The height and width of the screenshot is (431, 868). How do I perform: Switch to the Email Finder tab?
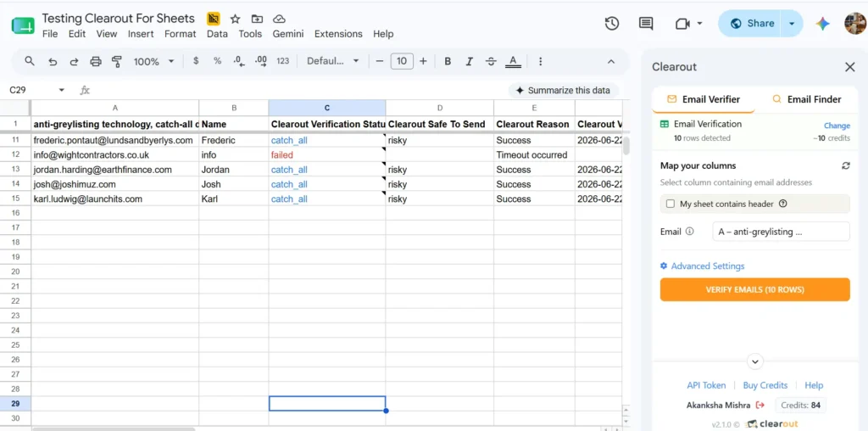coord(807,100)
